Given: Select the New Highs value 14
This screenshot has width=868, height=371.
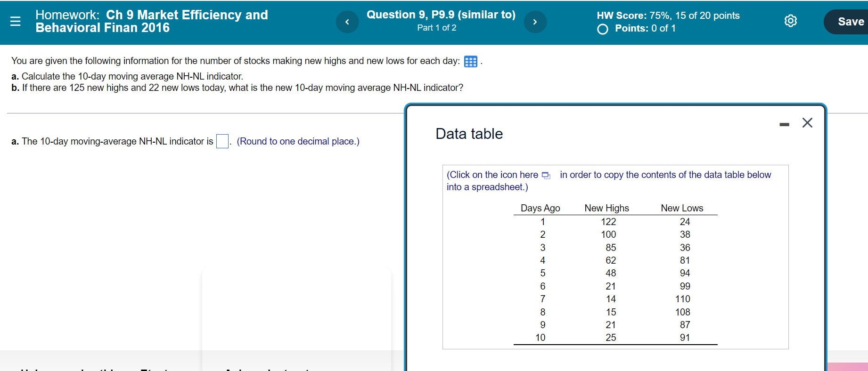Looking at the screenshot, I should (611, 299).
